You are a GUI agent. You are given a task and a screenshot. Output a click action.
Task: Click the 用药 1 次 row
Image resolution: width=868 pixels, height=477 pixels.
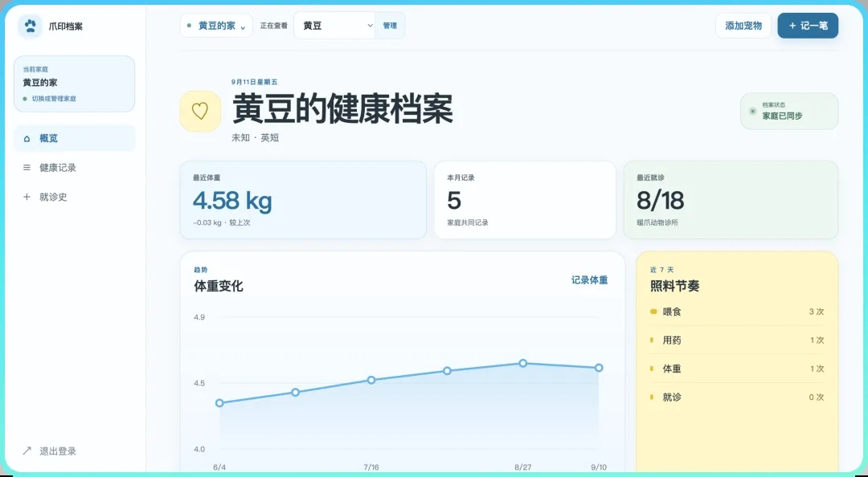tap(737, 340)
